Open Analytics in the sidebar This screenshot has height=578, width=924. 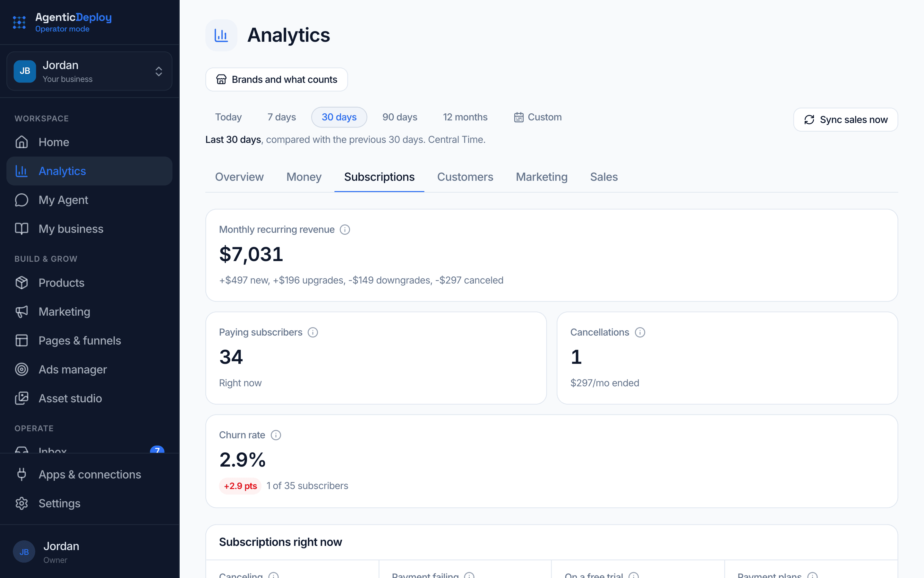click(x=89, y=171)
